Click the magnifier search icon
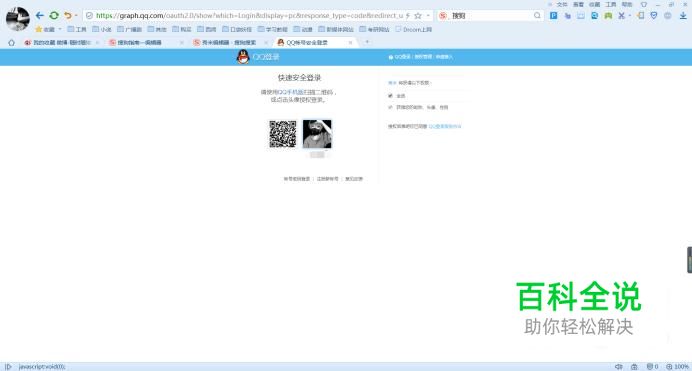The width and height of the screenshot is (692, 371). [537, 15]
